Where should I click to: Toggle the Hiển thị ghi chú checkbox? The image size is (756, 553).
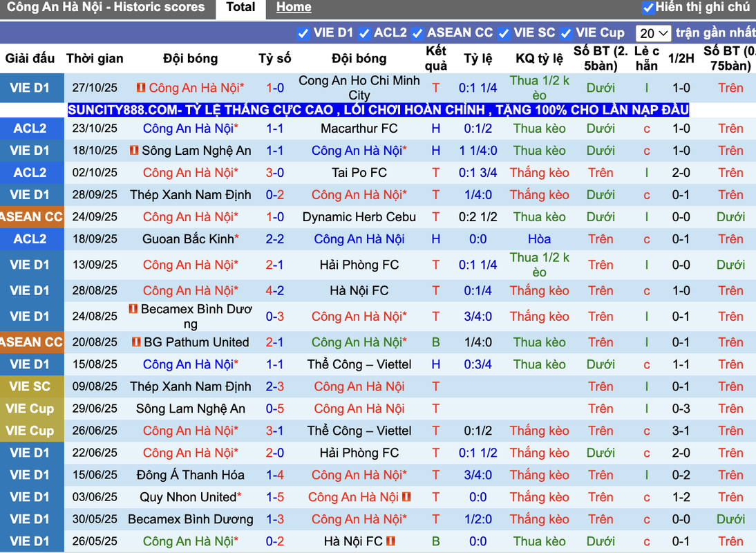(x=648, y=7)
